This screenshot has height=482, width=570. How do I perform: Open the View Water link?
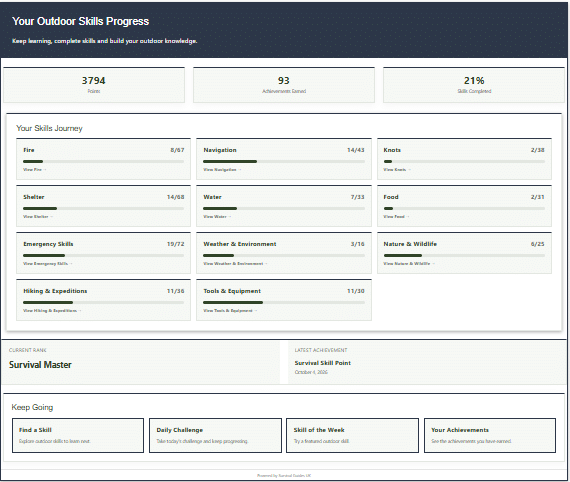click(217, 216)
